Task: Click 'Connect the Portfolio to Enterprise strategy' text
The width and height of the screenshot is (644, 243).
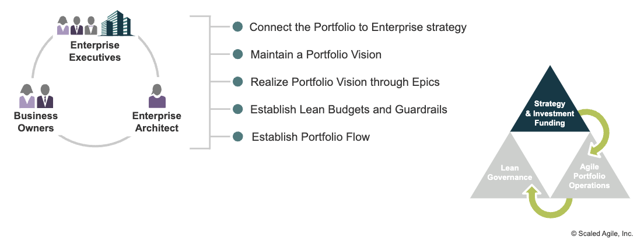Action: 358,27
